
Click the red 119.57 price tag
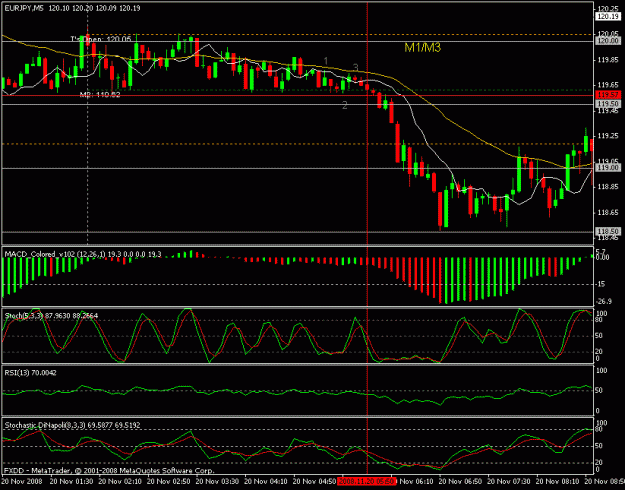coord(608,95)
